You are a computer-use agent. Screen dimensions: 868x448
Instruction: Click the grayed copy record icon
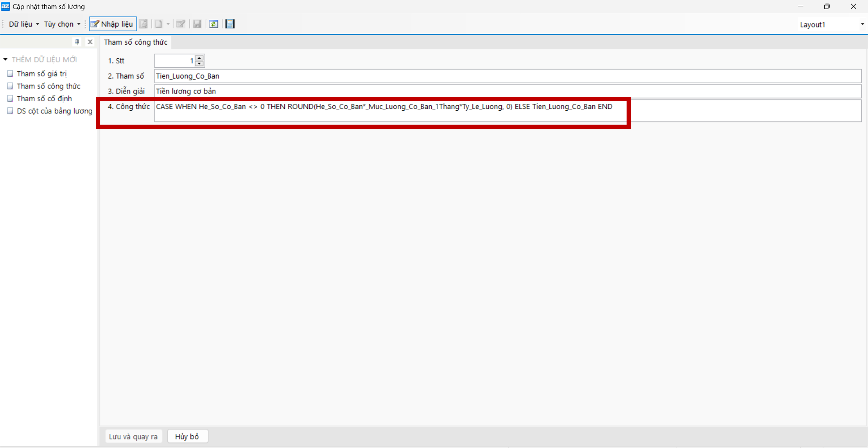[x=143, y=24]
